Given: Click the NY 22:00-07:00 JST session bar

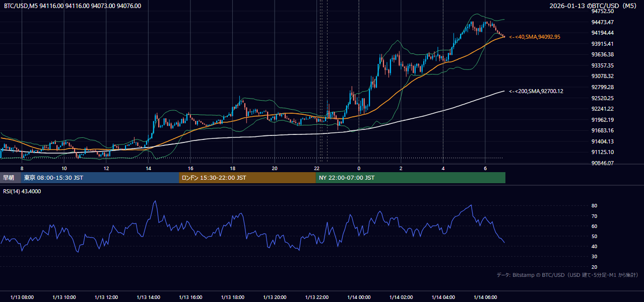Looking at the screenshot, I should pyautogui.click(x=411, y=178).
